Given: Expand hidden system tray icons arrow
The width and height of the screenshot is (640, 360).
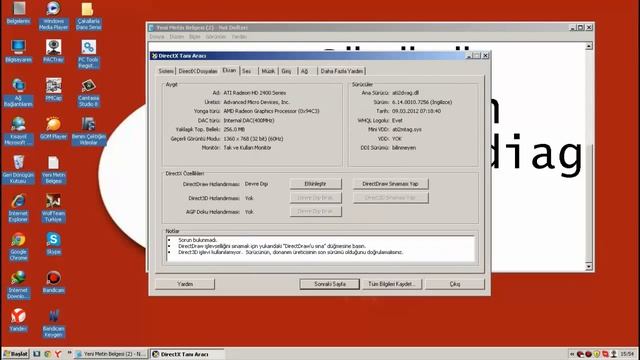Looking at the screenshot, I should coord(572,354).
